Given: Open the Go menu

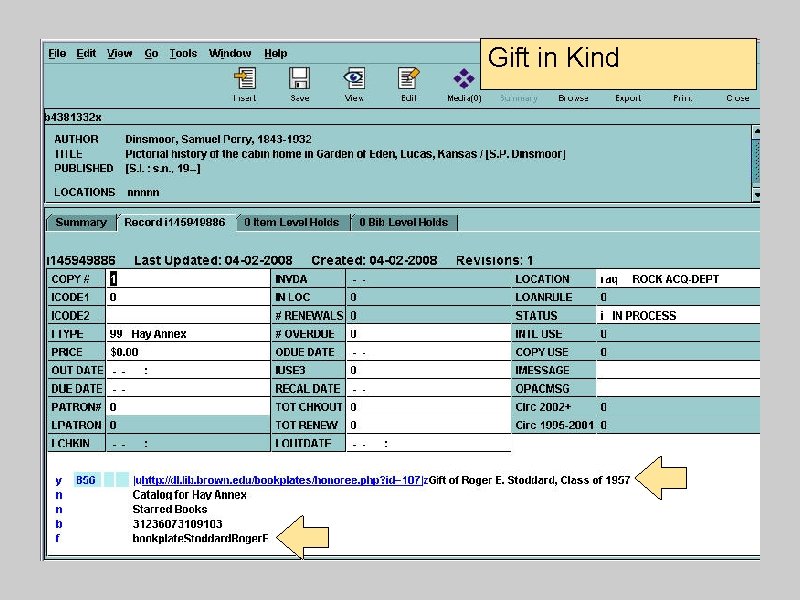Looking at the screenshot, I should tap(151, 54).
